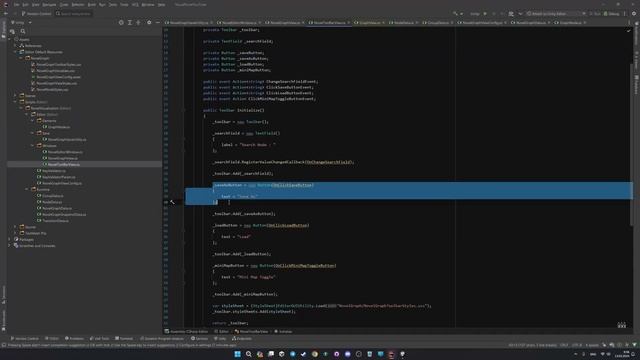Viewport: 640px width, 360px height.
Task: Click collapse all icon in Explorer panel header
Action: [x=138, y=22]
